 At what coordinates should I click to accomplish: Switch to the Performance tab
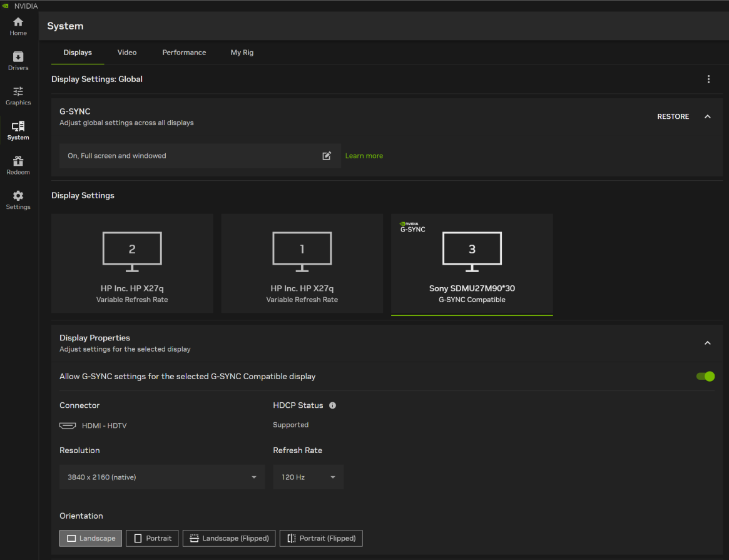tap(184, 53)
